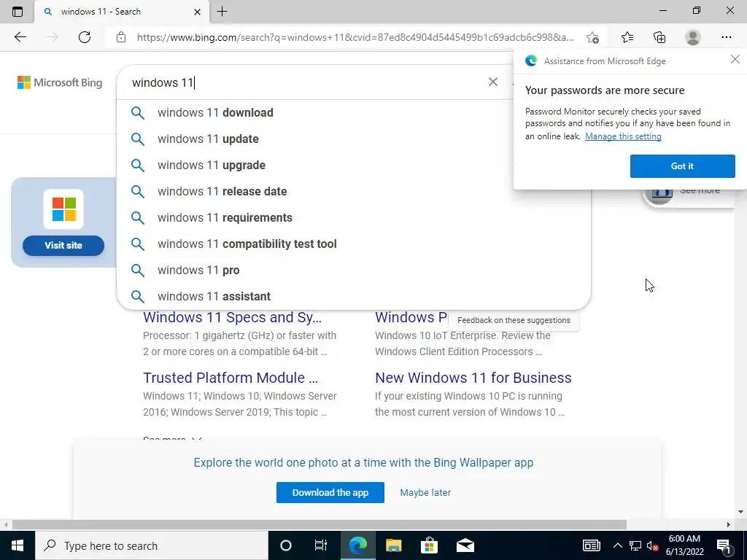The image size is (747, 560).
Task: Open a new tab with plus
Action: (x=222, y=12)
